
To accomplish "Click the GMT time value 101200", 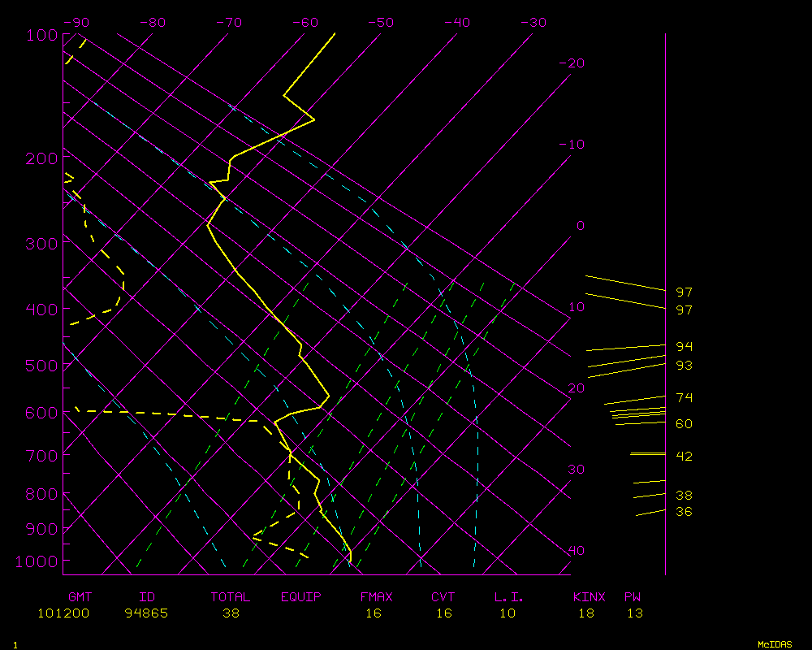I will pyautogui.click(x=63, y=613).
